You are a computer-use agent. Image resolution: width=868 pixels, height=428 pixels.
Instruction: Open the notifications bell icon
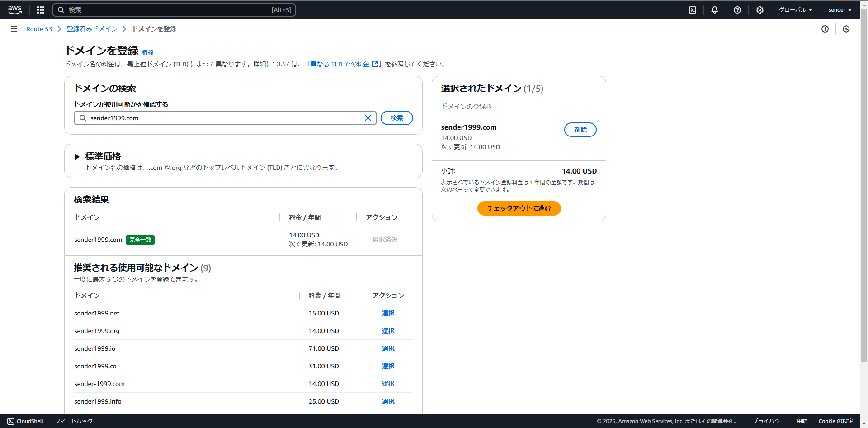[x=715, y=9]
